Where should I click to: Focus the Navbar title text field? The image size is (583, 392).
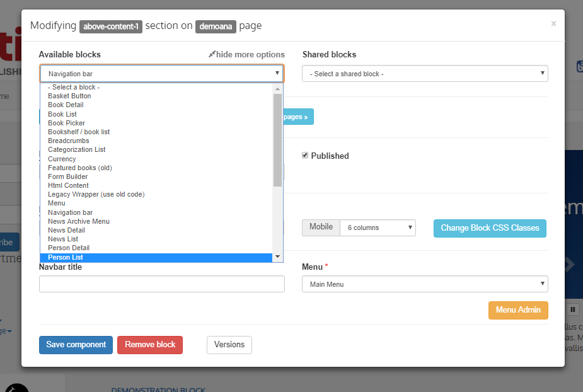tap(161, 284)
